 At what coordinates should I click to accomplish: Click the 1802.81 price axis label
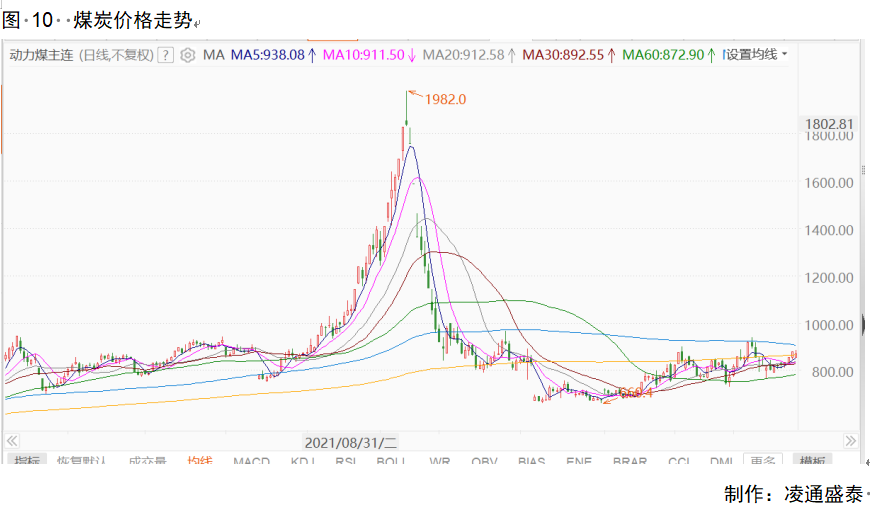click(x=829, y=124)
